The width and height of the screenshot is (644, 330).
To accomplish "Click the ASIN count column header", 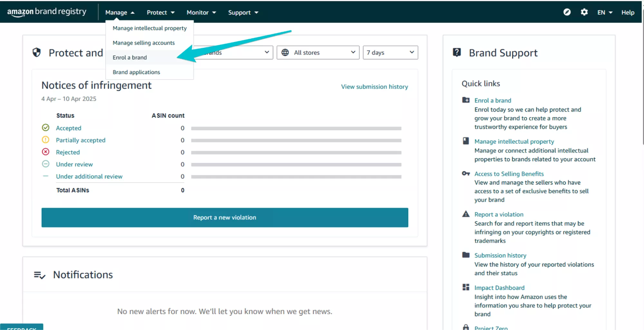I will pos(168,115).
